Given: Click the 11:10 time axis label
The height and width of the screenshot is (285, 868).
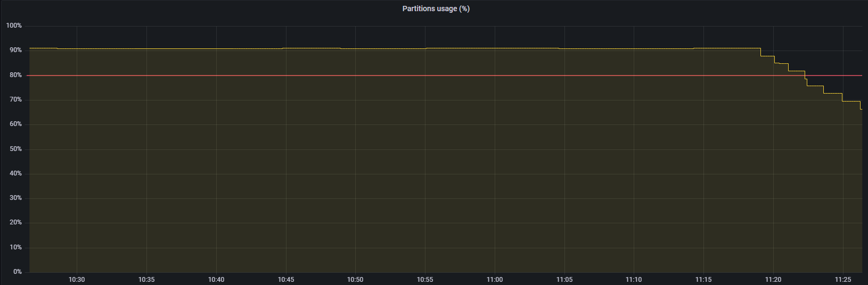Looking at the screenshot, I should 634,280.
